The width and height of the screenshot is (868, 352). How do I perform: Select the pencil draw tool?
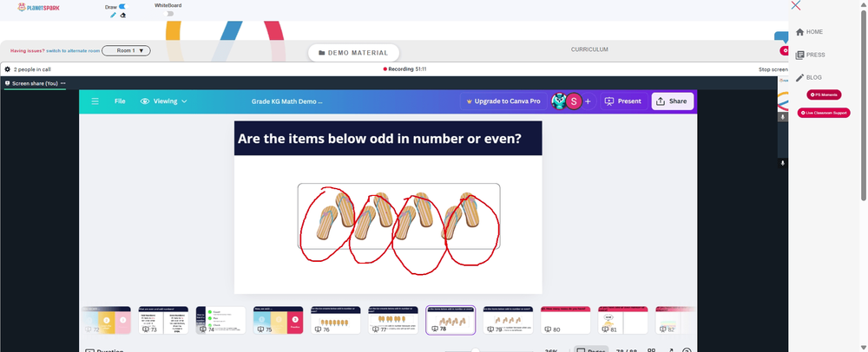113,15
